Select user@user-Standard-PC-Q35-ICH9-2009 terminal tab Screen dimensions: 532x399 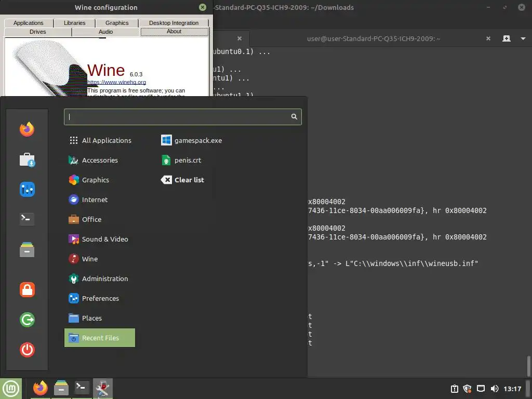[373, 38]
